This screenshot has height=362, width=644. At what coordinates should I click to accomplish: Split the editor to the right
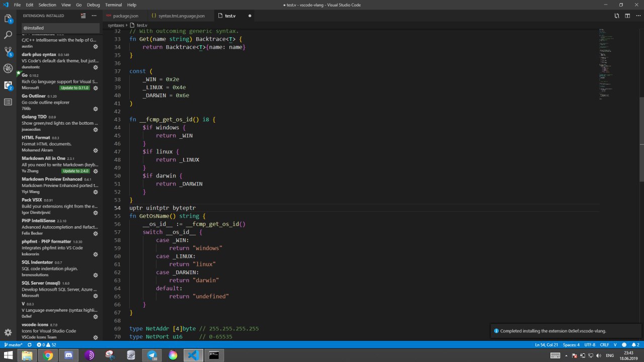coord(627,16)
